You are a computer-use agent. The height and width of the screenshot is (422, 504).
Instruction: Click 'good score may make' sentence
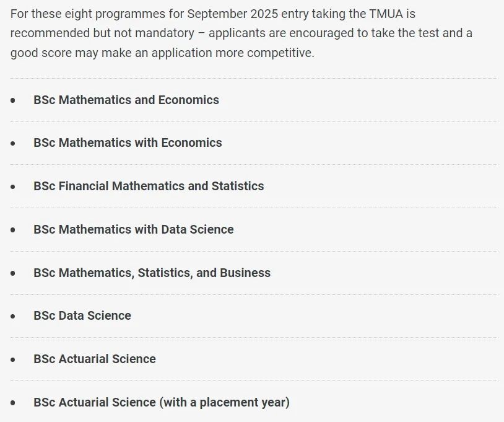tap(162, 53)
